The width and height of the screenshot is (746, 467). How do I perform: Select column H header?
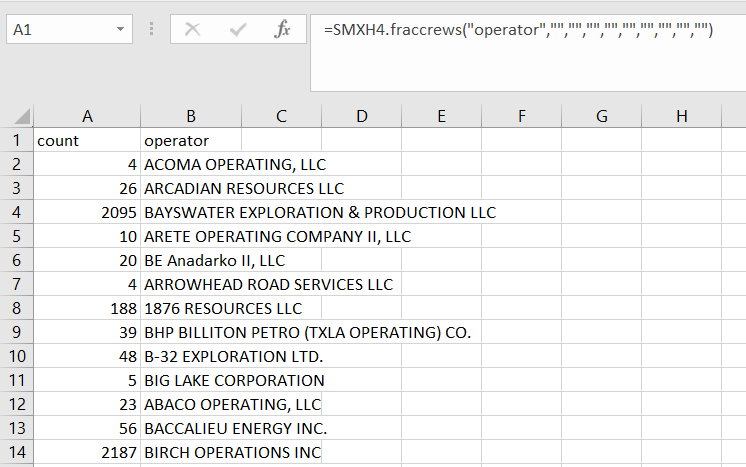681,117
